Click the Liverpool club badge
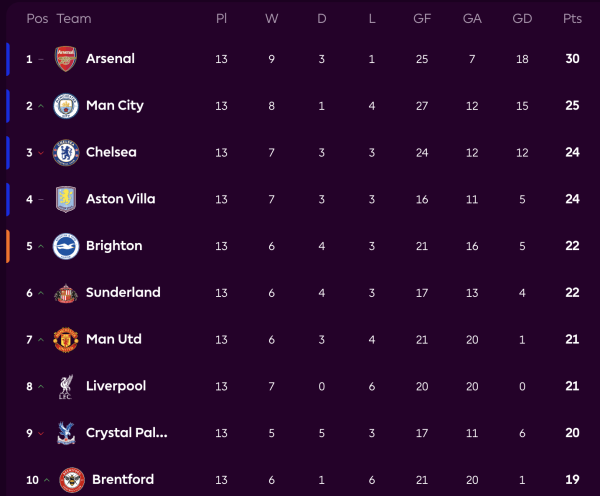The image size is (600, 496). 66,386
